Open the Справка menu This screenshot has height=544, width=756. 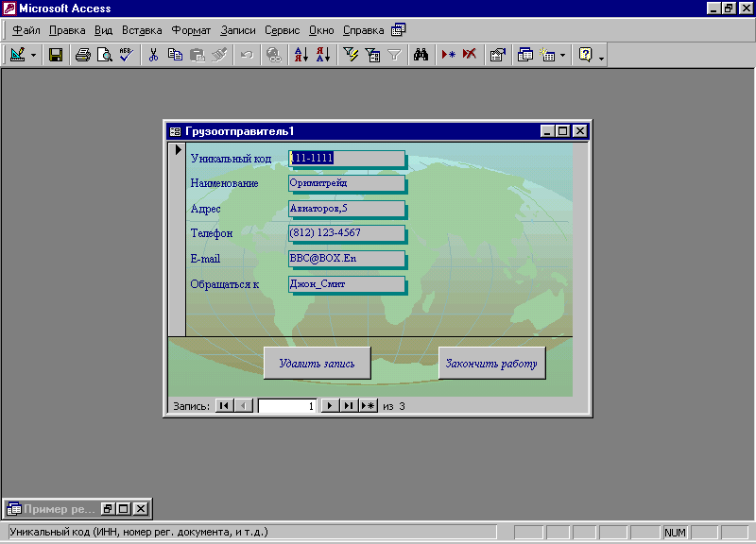coord(363,30)
